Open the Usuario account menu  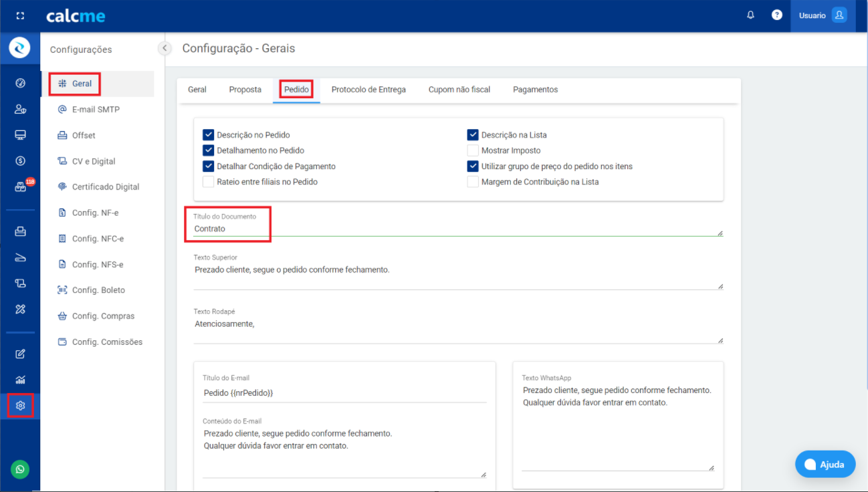coord(823,15)
